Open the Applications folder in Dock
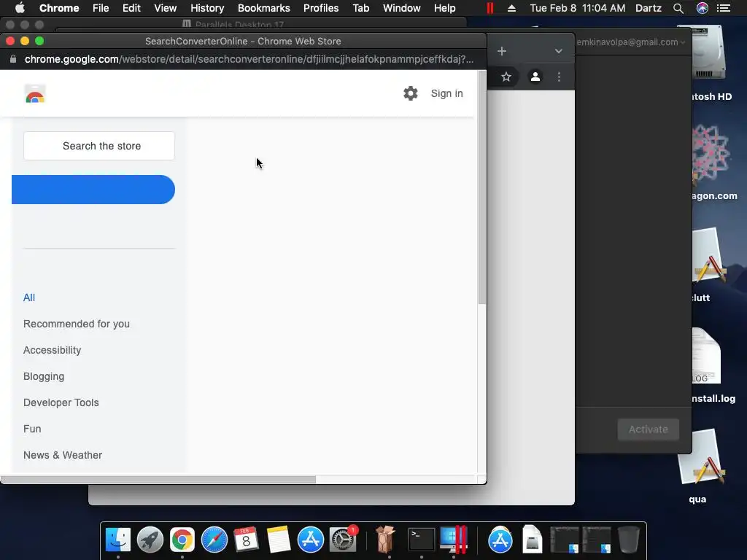 click(500, 540)
